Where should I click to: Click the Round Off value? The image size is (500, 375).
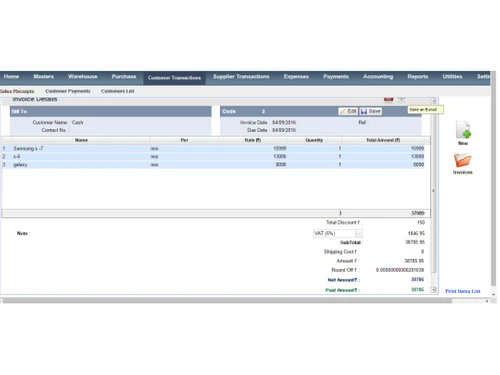click(400, 270)
